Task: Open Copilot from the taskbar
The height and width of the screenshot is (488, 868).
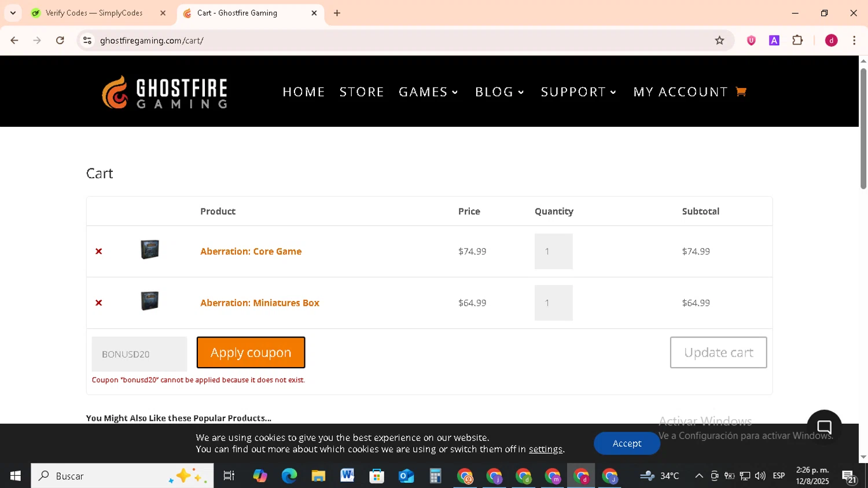Action: tap(260, 476)
